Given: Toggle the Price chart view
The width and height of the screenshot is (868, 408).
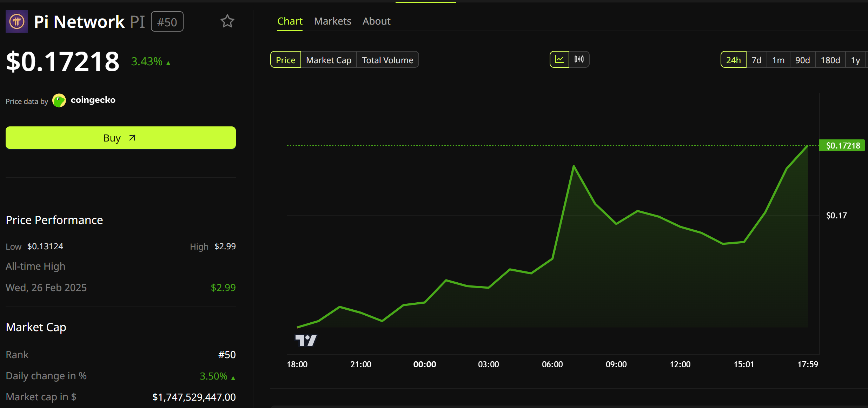Looking at the screenshot, I should tap(285, 60).
